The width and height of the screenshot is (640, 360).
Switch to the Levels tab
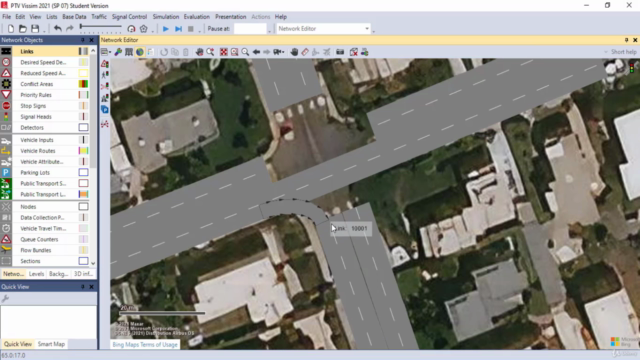[36, 274]
